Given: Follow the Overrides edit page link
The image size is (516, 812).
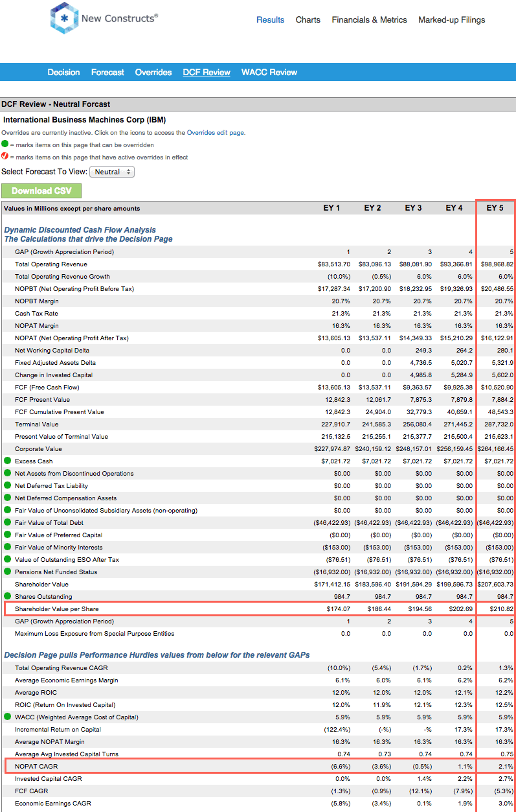Looking at the screenshot, I should 216,132.
